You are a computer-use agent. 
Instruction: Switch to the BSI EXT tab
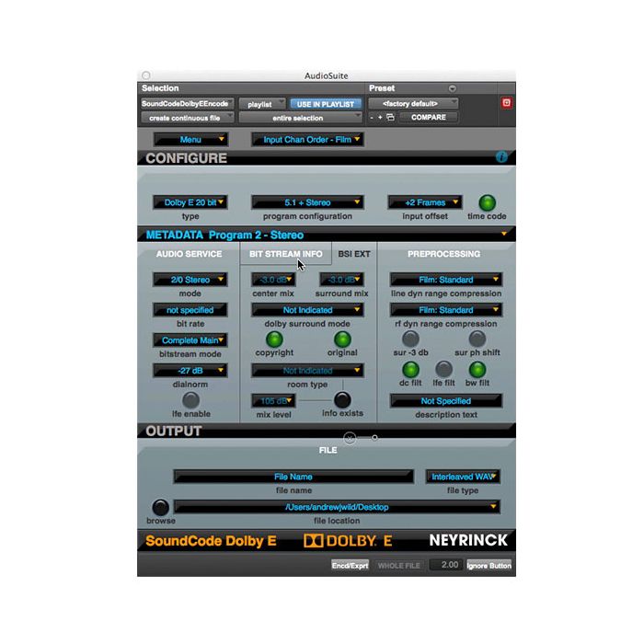pos(354,254)
